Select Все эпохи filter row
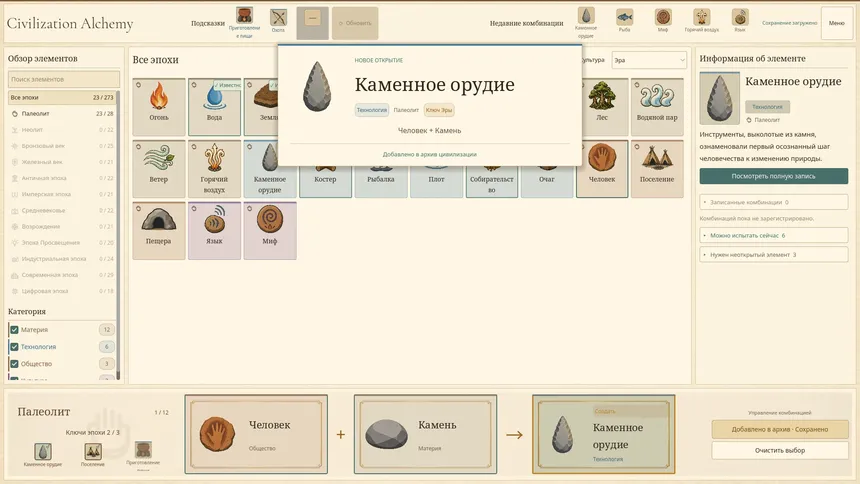 (62, 97)
